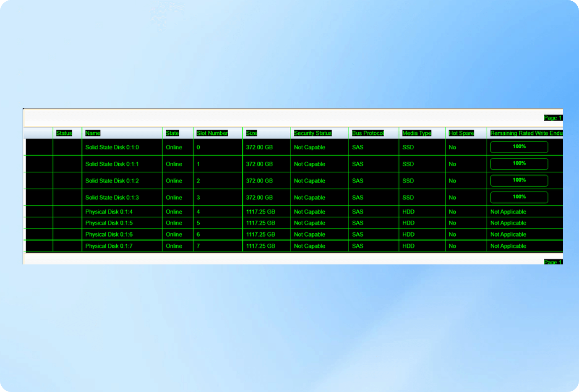Click SAS protocol in Solid State Disk 0:1:0 row

(357, 147)
